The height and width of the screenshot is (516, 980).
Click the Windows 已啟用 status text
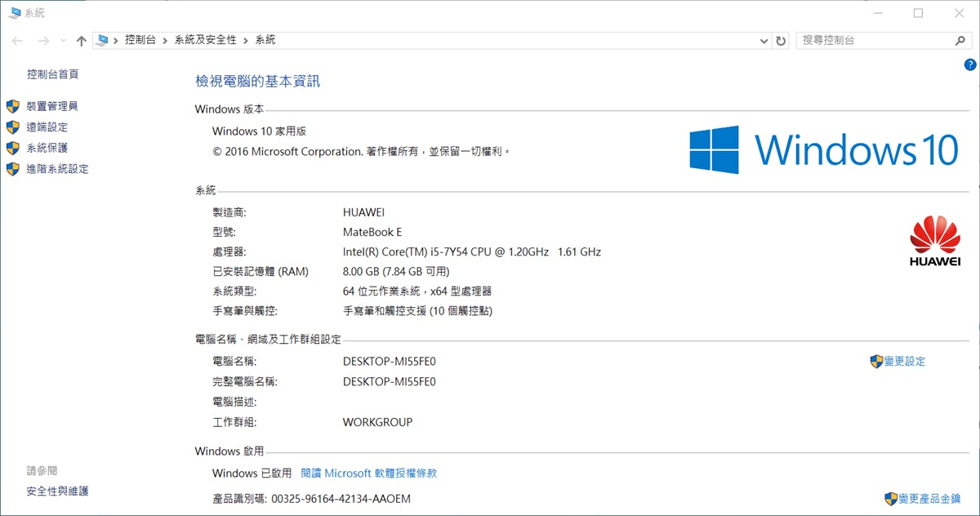point(252,473)
